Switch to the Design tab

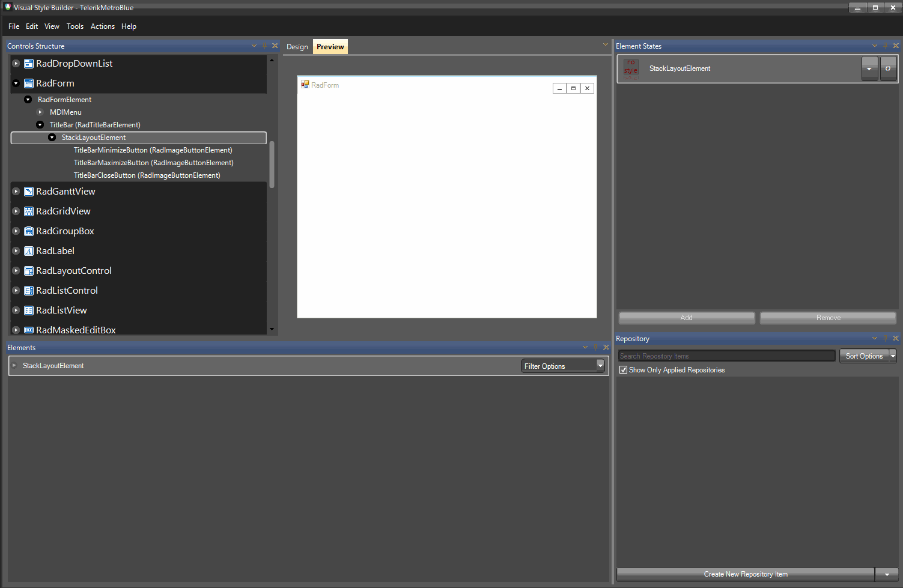[x=297, y=47]
